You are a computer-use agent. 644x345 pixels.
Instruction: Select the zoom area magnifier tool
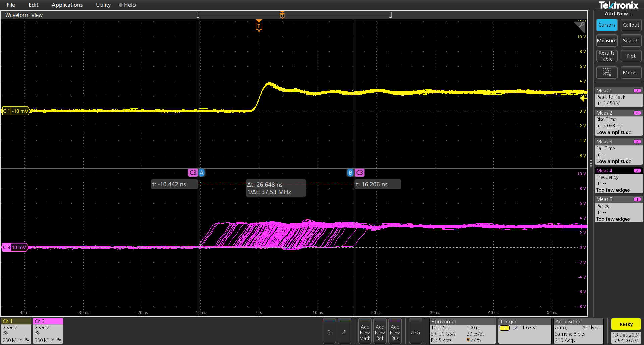tap(607, 72)
